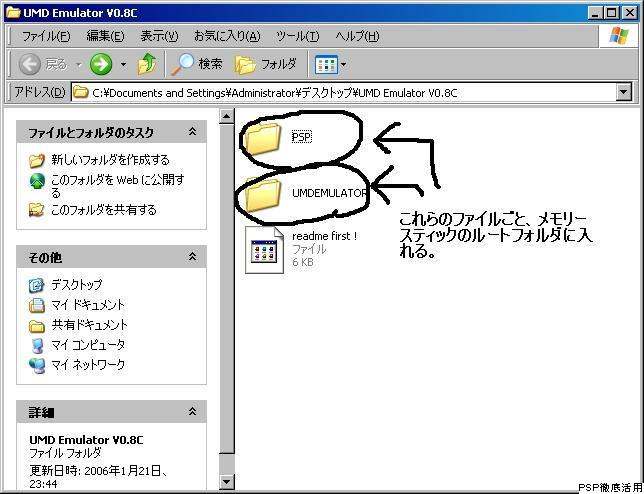Open the マイ ネットワーク link
The width and height of the screenshot is (644, 494).
coord(88,365)
